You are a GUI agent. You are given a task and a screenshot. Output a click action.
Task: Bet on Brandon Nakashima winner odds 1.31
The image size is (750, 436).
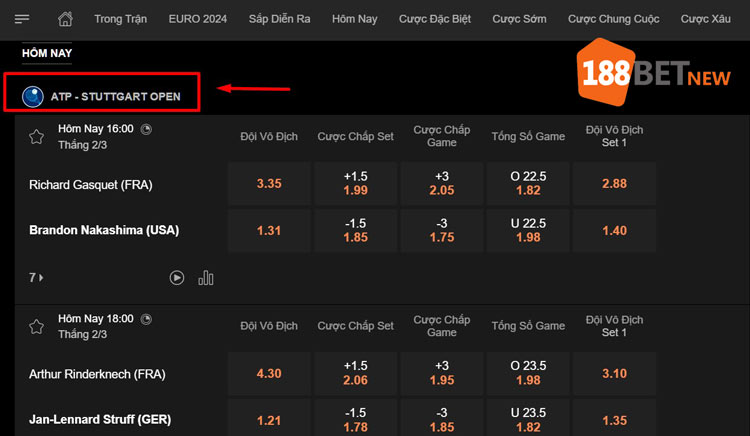[269, 230]
